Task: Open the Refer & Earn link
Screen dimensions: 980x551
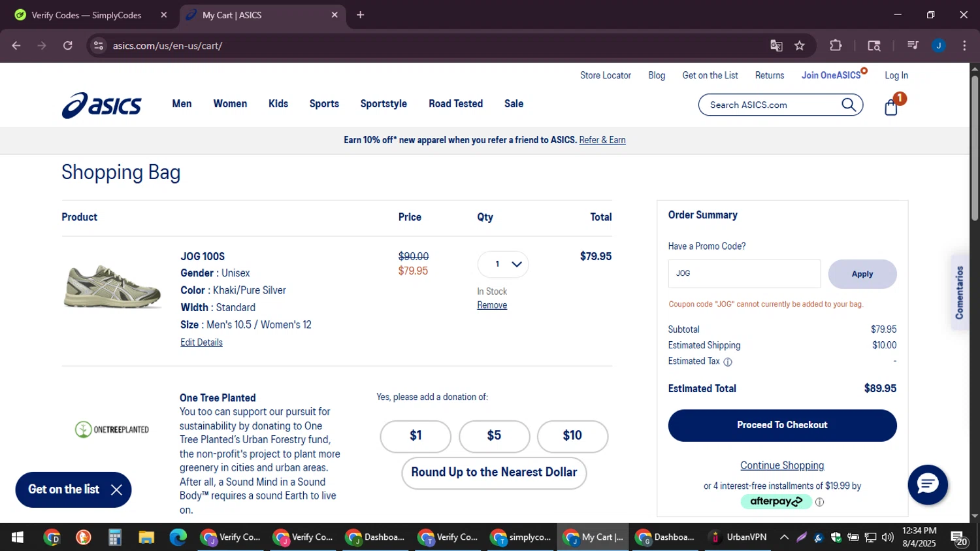Action: pyautogui.click(x=602, y=140)
